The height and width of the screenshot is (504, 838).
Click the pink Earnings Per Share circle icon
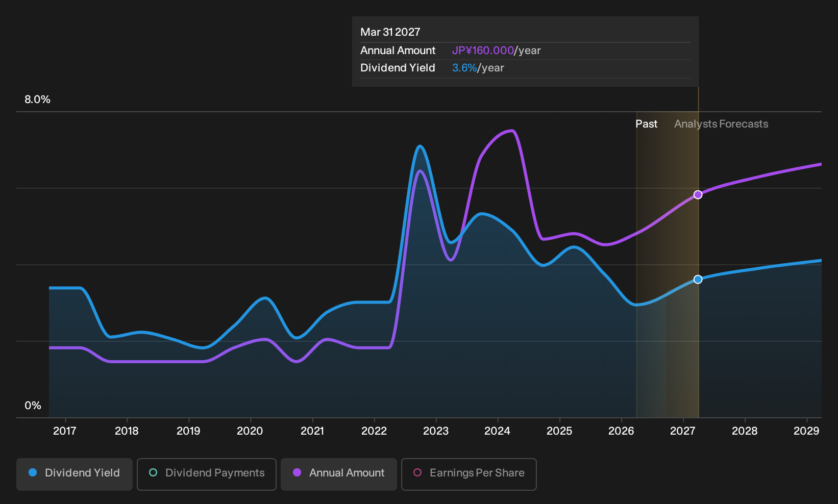tap(417, 472)
